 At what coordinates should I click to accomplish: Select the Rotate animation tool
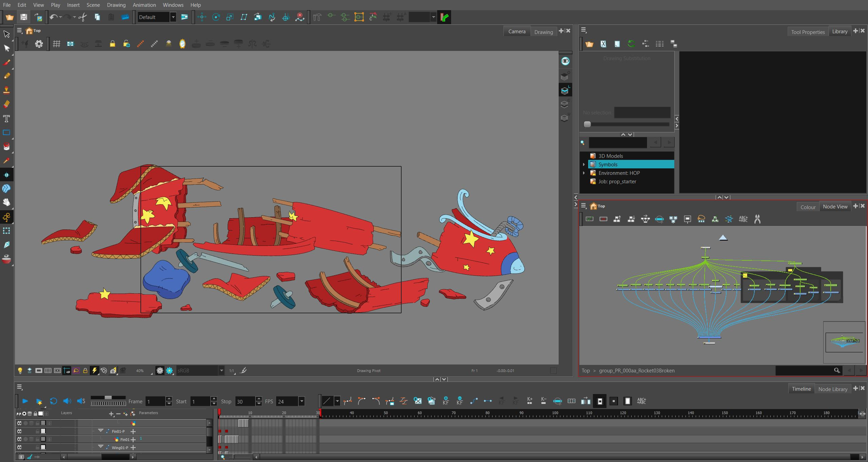(x=216, y=17)
